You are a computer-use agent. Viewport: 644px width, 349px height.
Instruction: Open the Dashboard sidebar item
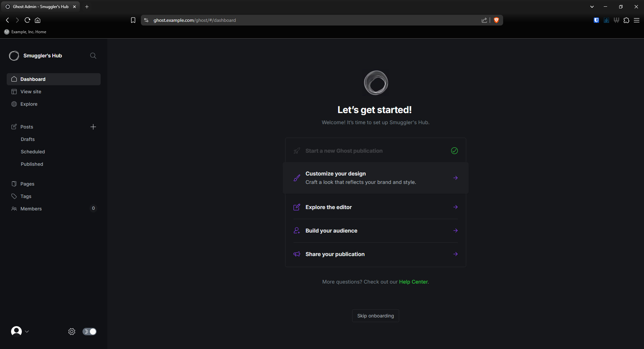(x=33, y=79)
